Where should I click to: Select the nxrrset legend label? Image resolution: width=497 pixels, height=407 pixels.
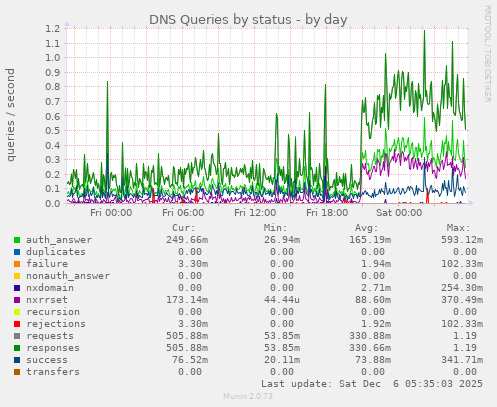coord(47,300)
